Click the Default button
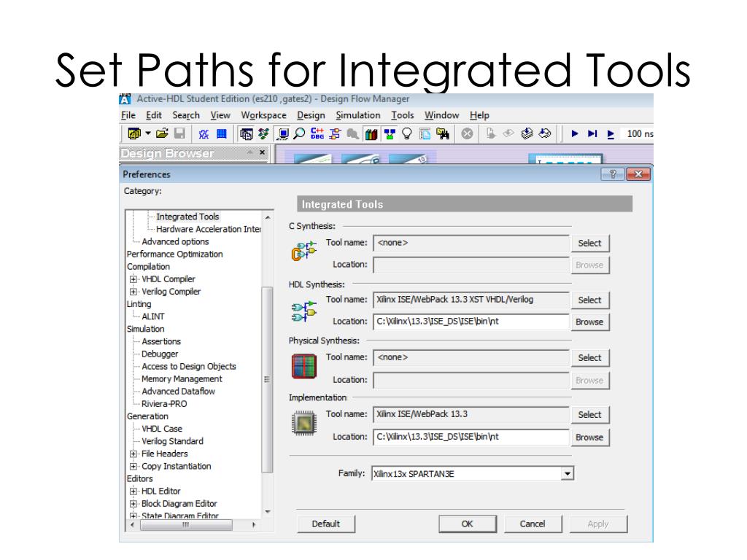Image resolution: width=747 pixels, height=560 pixels. point(326,524)
